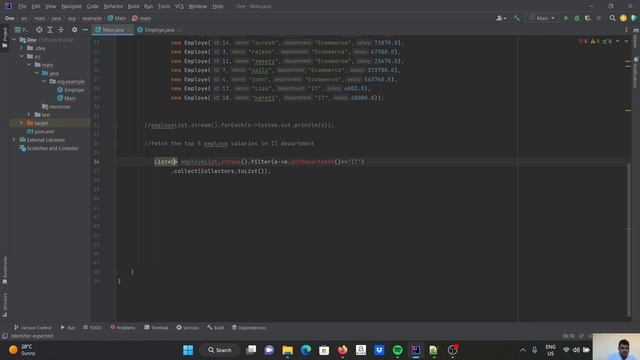The height and width of the screenshot is (360, 640).
Task: Click the yellow IDE updates avatar icon
Action: click(x=623, y=18)
